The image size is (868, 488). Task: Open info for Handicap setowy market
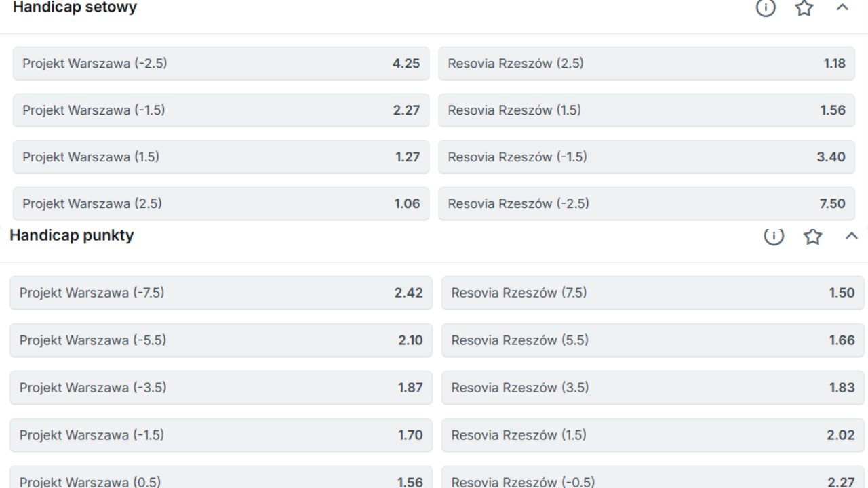tap(766, 8)
